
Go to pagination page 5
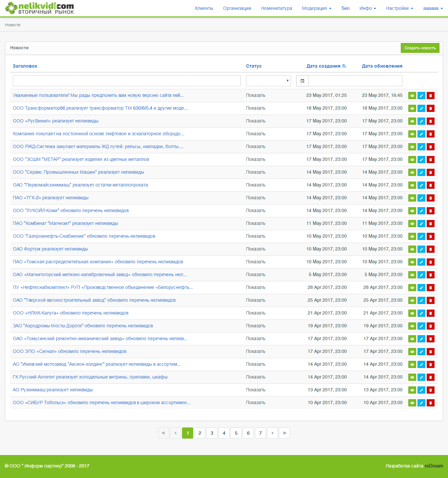[x=236, y=433]
